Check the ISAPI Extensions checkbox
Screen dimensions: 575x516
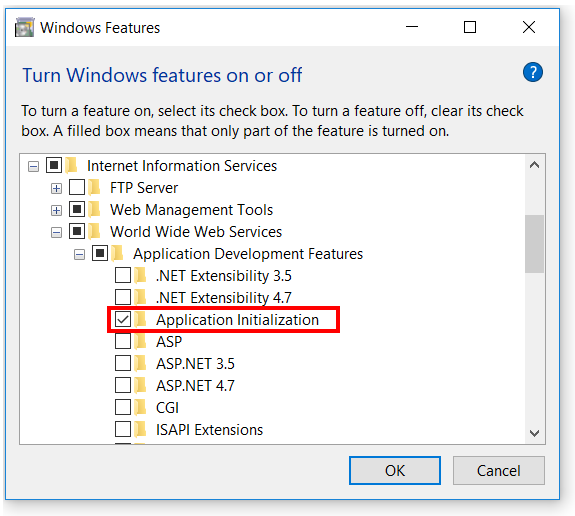[123, 429]
